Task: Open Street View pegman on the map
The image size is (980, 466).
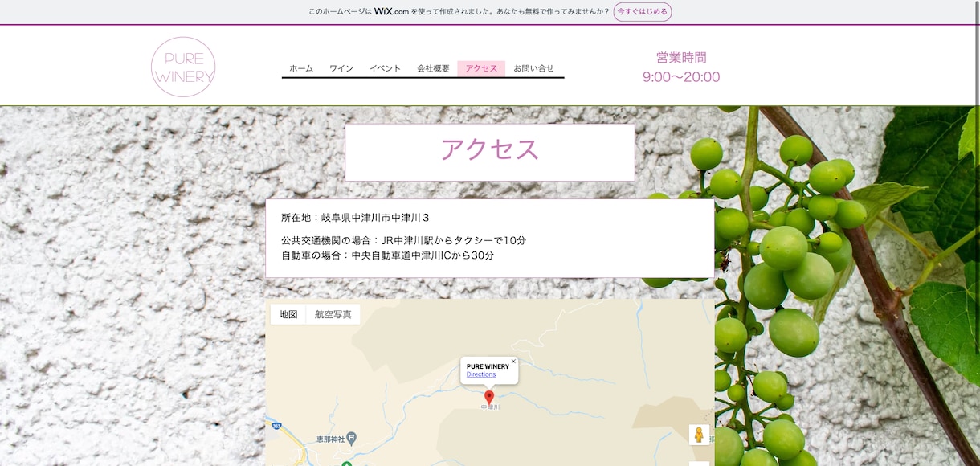Action: click(699, 435)
